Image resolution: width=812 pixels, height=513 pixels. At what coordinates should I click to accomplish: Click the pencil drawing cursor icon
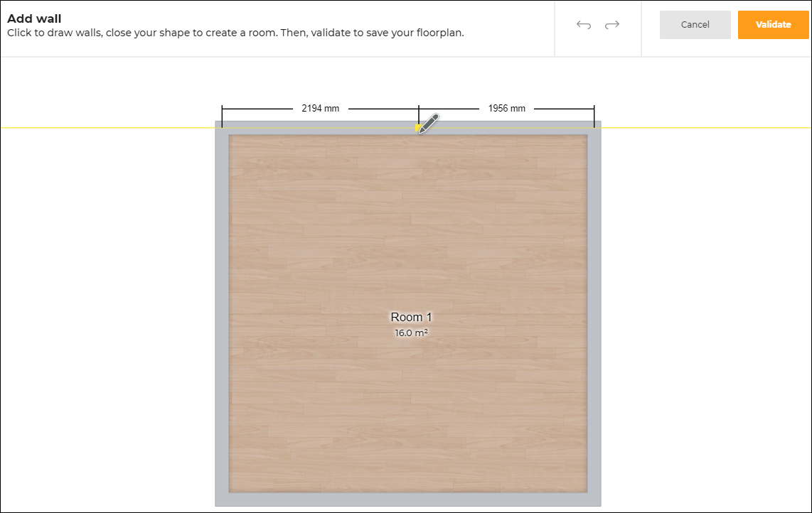click(x=429, y=123)
